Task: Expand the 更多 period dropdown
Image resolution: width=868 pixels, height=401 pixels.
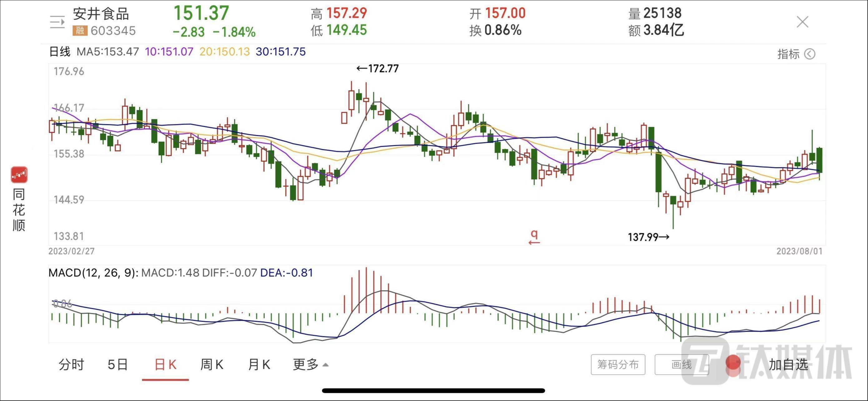Action: 310,364
